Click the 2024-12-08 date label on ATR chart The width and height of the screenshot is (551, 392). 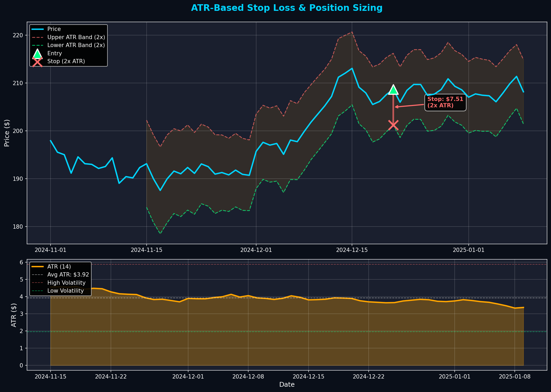click(248, 377)
